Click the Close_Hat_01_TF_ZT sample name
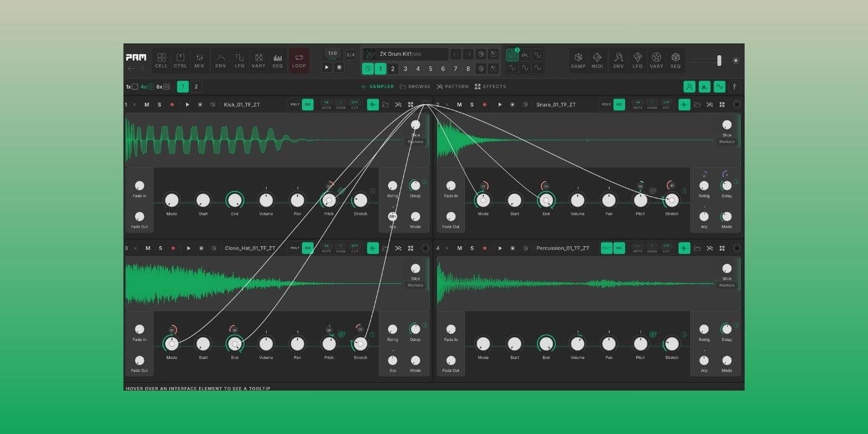The width and height of the screenshot is (868, 434). point(250,248)
